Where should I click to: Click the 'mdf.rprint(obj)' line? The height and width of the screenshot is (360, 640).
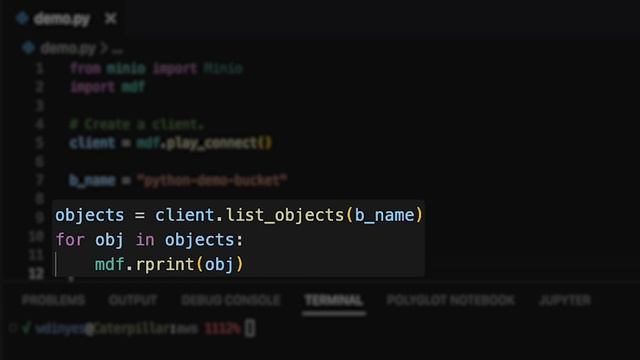(169, 264)
